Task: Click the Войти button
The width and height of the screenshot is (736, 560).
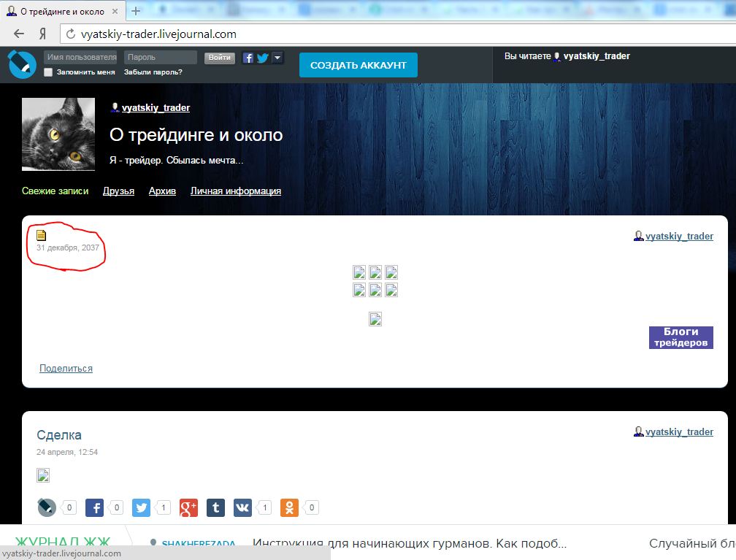Action: pos(219,58)
